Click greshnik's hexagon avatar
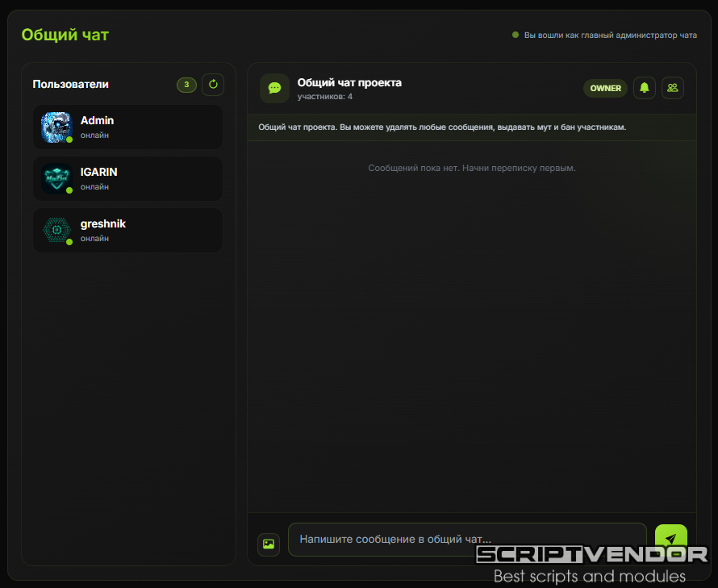The image size is (718, 588). click(56, 230)
